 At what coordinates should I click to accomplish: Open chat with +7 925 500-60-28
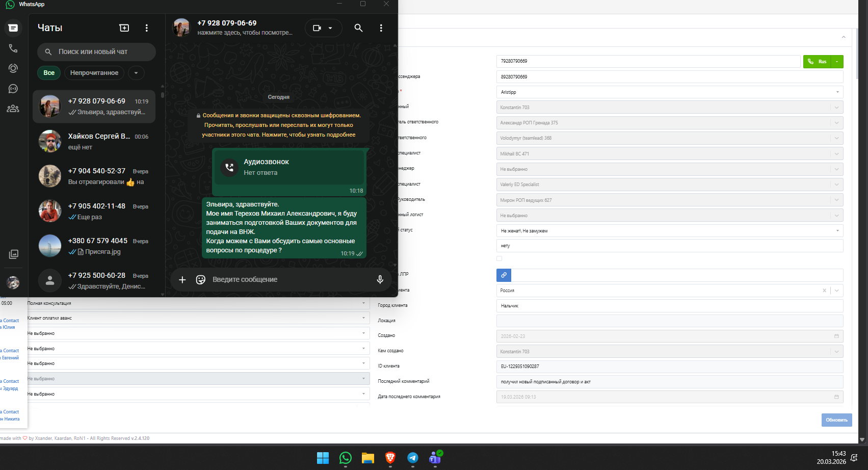(94, 280)
